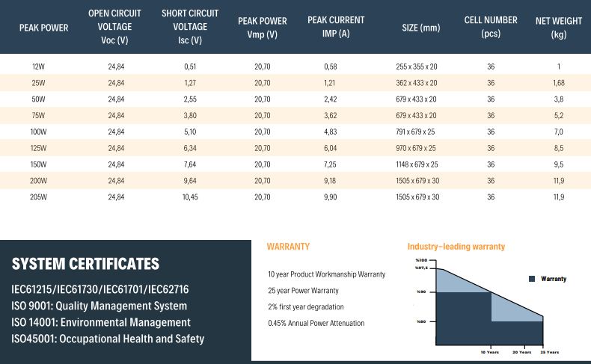Click the SIZE (mm) column header
Screen dimensions: 591x364
click(420, 28)
